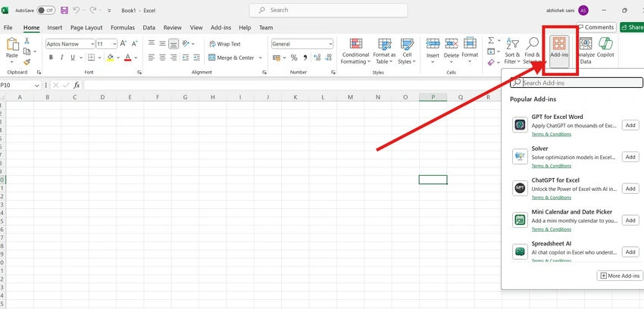The height and width of the screenshot is (309, 644).
Task: Click the Increase Indent icon
Action: [197, 58]
